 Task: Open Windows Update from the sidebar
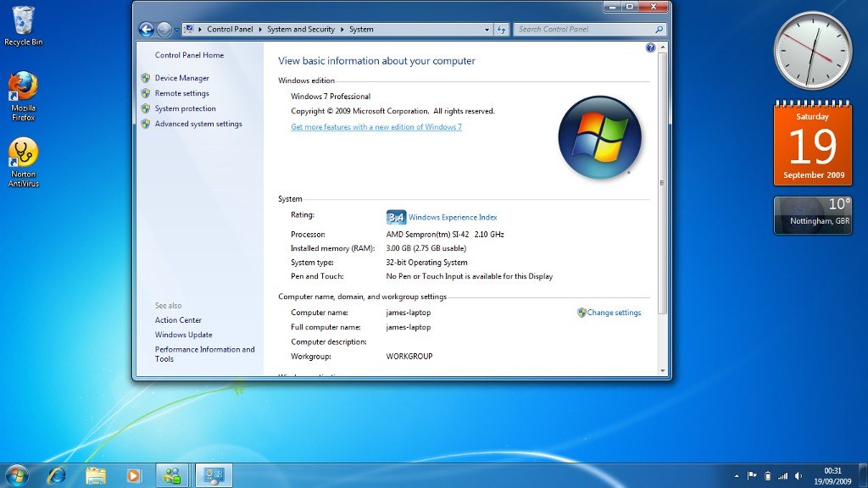pyautogui.click(x=183, y=335)
